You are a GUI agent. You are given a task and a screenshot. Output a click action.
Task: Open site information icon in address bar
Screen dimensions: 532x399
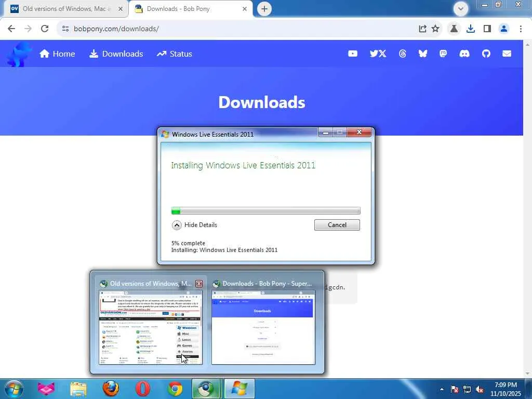tap(65, 29)
